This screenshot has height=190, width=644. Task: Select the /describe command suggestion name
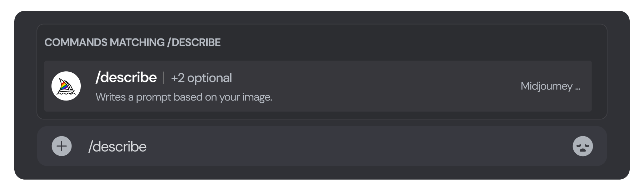pos(126,77)
